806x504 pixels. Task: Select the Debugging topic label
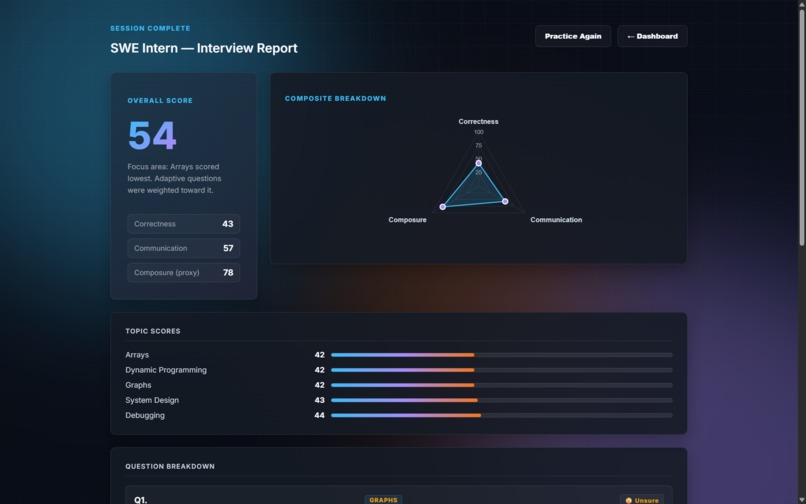point(145,416)
